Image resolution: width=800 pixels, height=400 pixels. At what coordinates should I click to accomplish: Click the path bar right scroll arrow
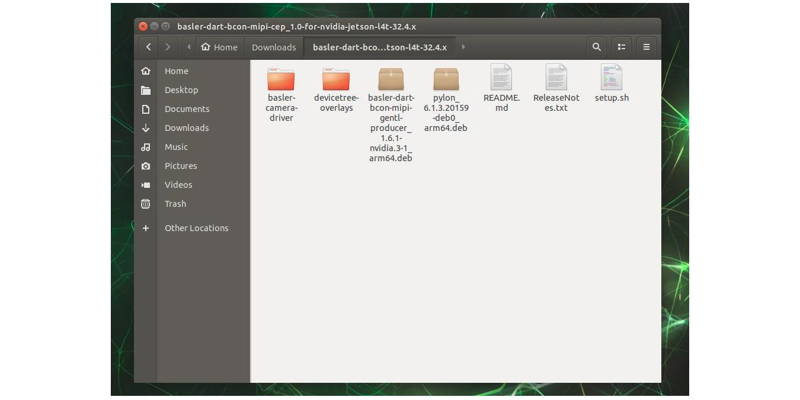click(x=463, y=47)
